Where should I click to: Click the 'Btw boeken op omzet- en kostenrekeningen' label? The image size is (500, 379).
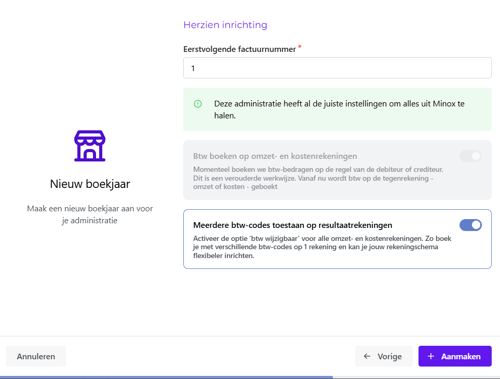point(275,156)
